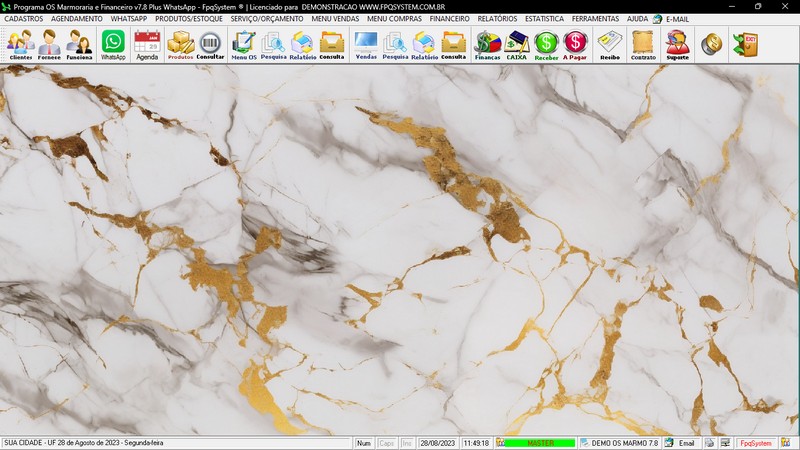Open the Consultar barcode icon
The width and height of the screenshot is (800, 450).
[210, 45]
